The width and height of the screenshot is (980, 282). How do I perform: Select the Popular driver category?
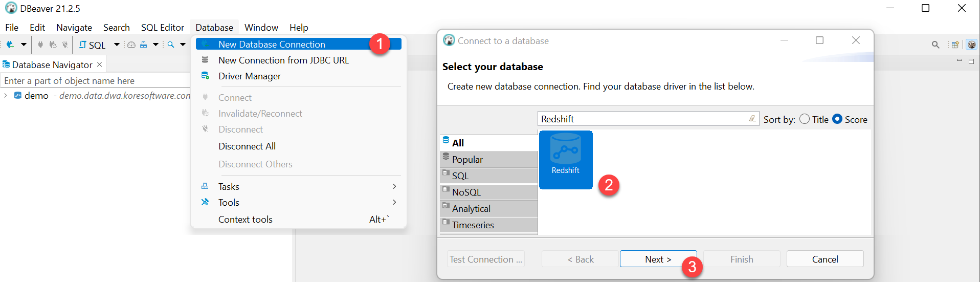(488, 159)
